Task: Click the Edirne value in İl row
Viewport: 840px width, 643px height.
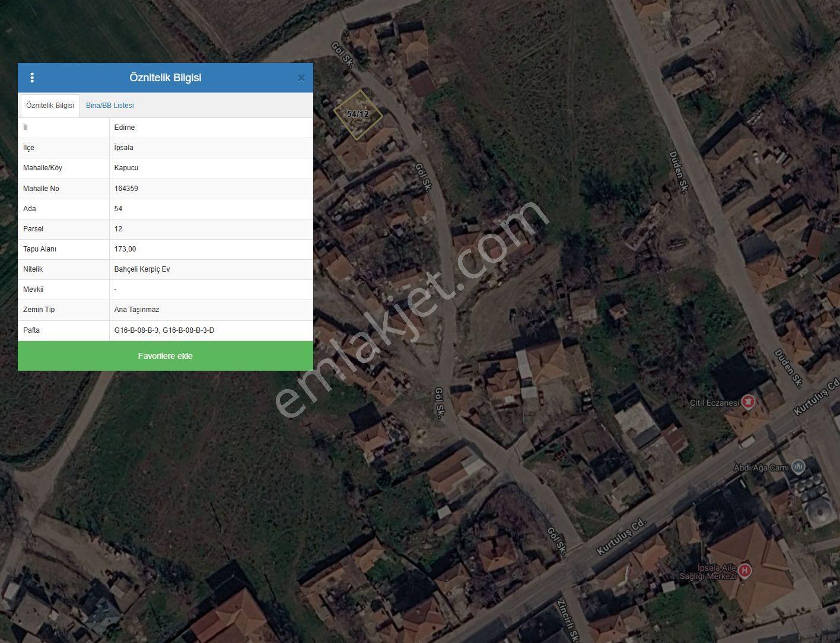Action: pos(125,128)
